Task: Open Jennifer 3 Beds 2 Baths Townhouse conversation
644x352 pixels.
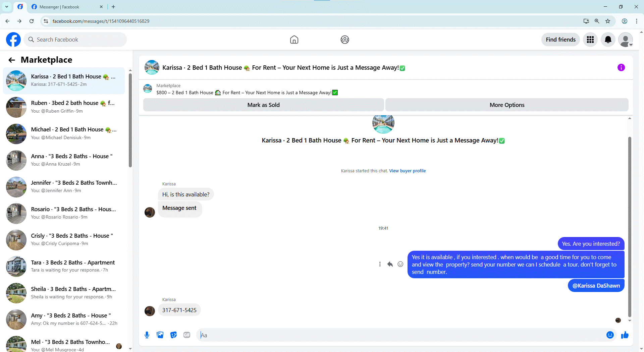Action: pos(64,187)
